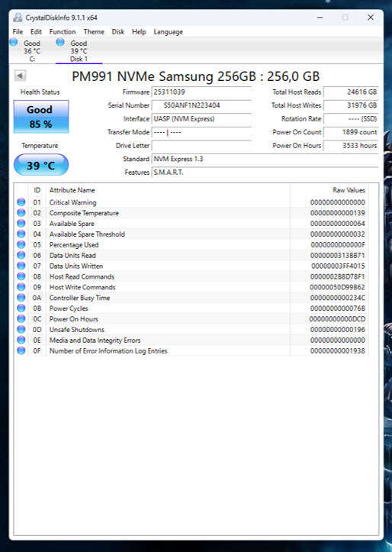Screen dimensions: 392x552
Task: Click the status icon for Percentage Used
Action: pos(21,244)
